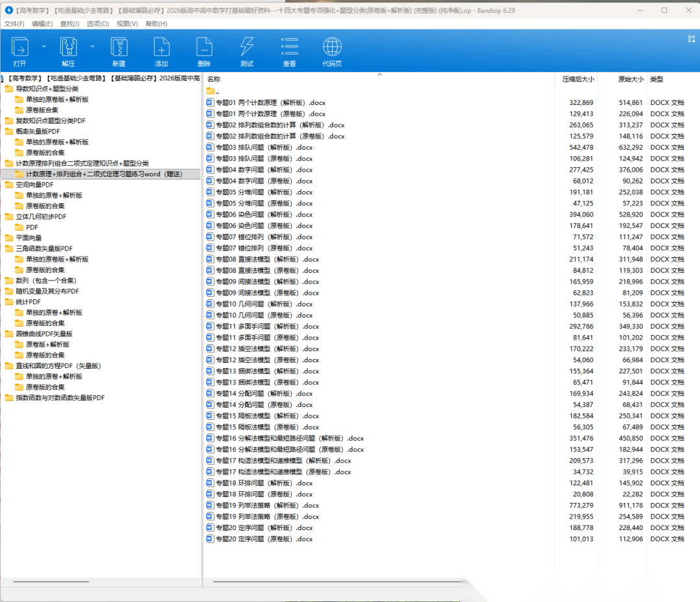The width and height of the screenshot is (700, 602).
Task: Click the View (查看) toolbar icon
Action: tap(289, 47)
